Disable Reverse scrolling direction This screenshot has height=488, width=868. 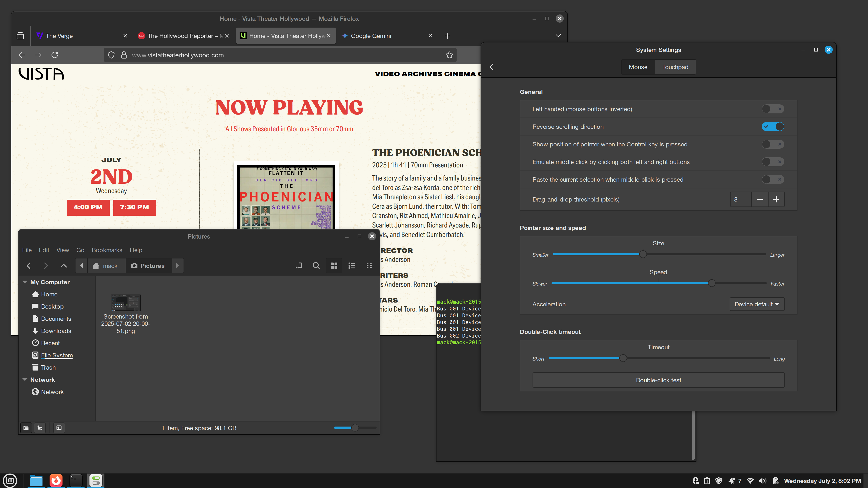tap(773, 127)
